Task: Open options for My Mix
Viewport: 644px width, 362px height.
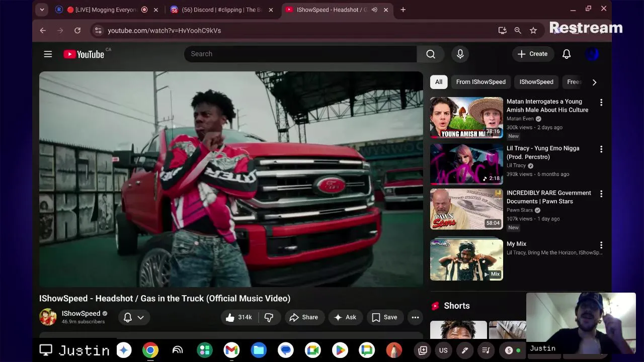Action: (x=601, y=245)
